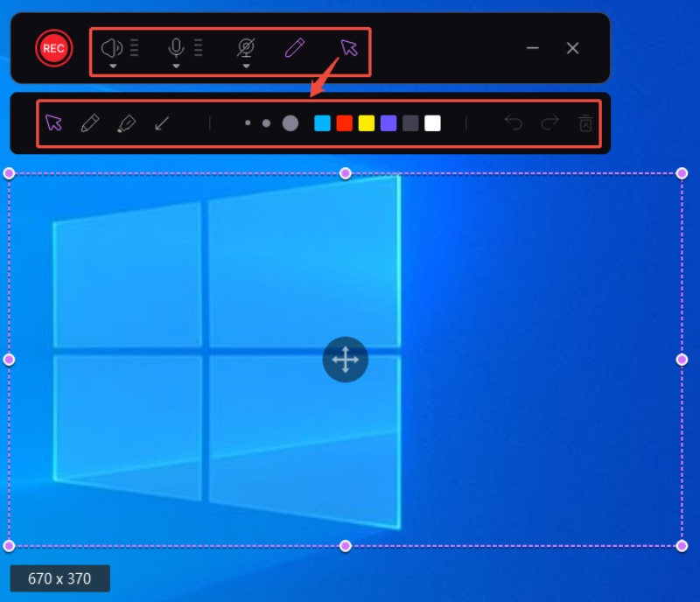Viewport: 700px width, 602px height.
Task: Expand the dropdown arrow under the webcam
Action: (x=246, y=66)
